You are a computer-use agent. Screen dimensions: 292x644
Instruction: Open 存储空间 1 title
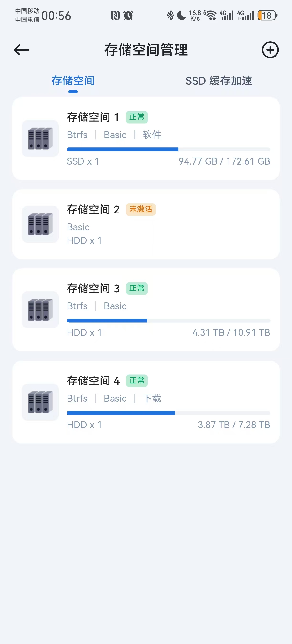point(93,117)
